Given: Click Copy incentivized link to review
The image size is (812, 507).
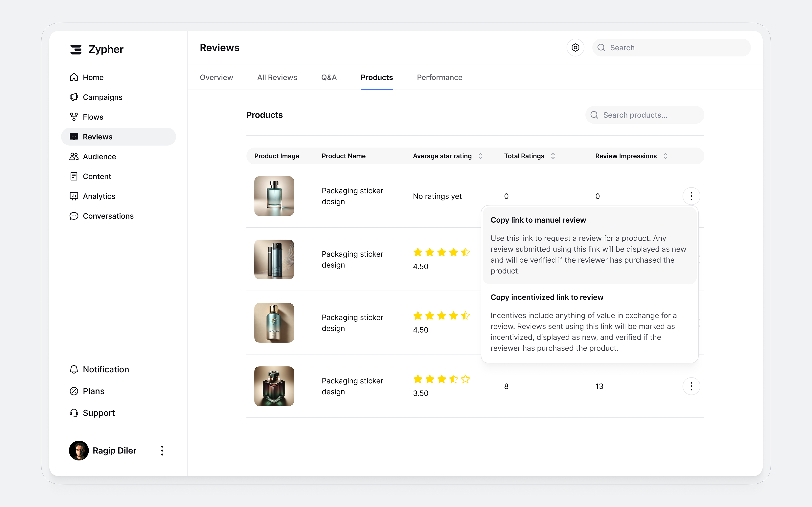Looking at the screenshot, I should (x=547, y=297).
